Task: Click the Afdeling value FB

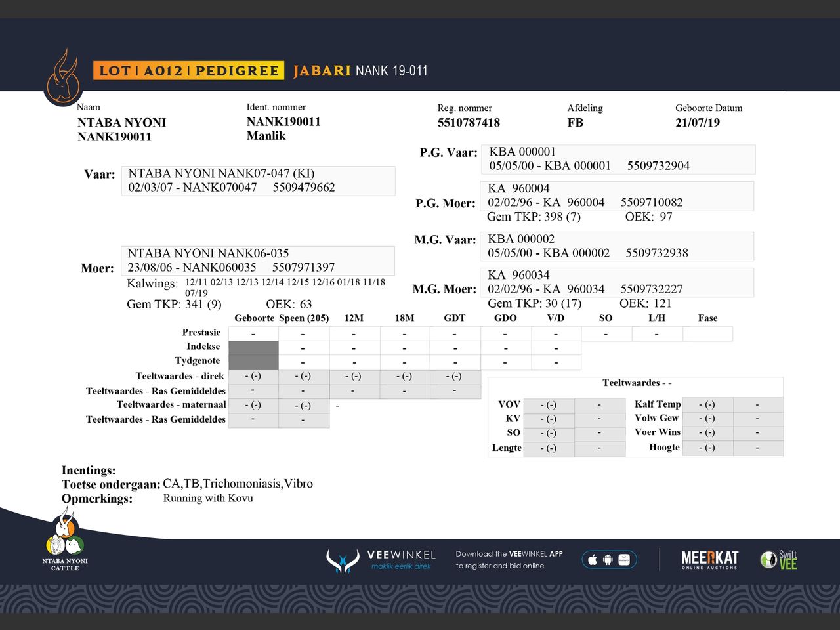Action: pos(576,123)
